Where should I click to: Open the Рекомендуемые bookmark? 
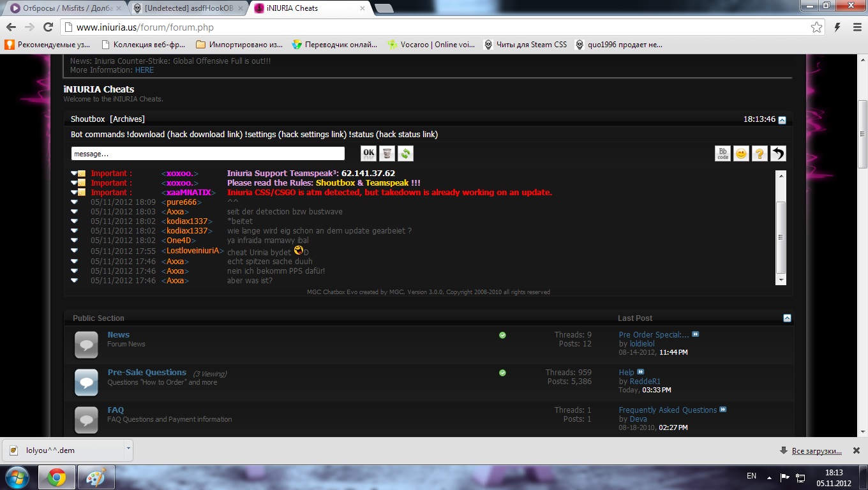pos(48,45)
